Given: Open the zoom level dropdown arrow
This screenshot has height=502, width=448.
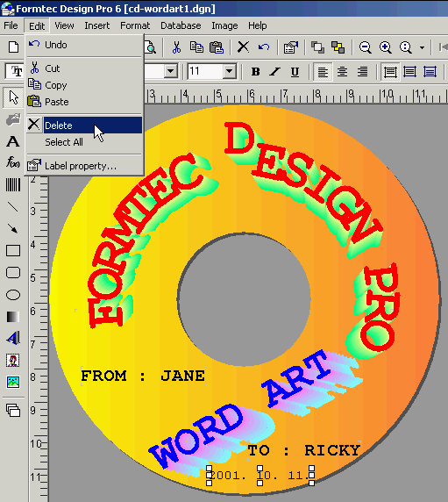Looking at the screenshot, I should (x=422, y=47).
